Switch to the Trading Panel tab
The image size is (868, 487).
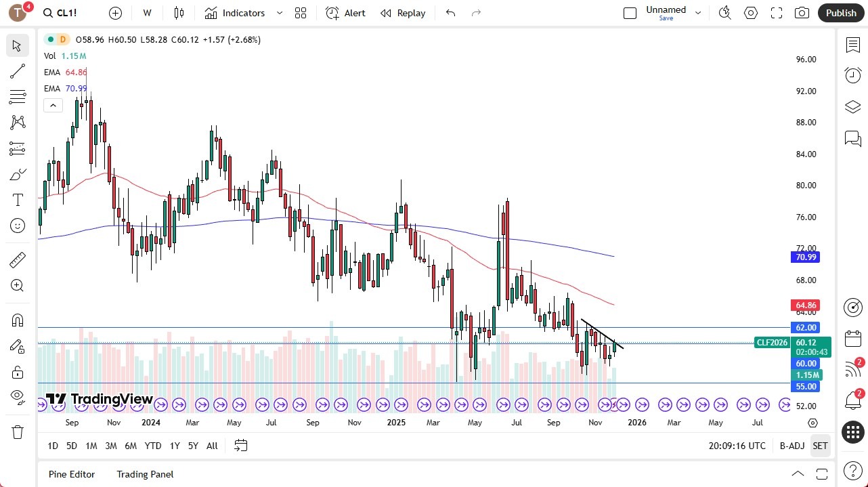(x=145, y=474)
